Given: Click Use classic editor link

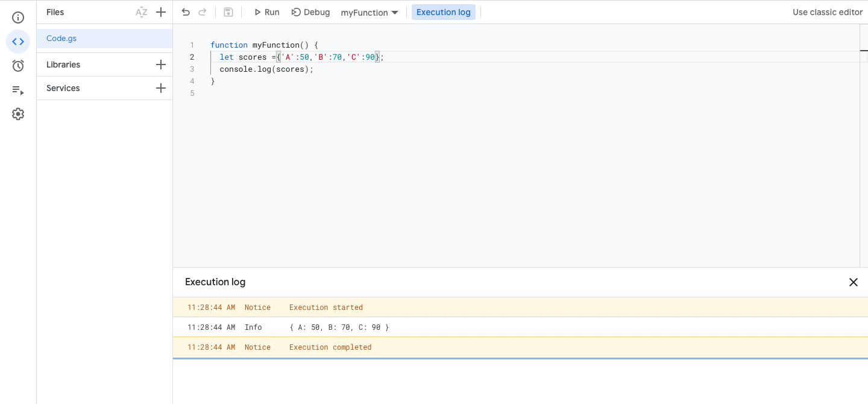Looking at the screenshot, I should point(827,12).
